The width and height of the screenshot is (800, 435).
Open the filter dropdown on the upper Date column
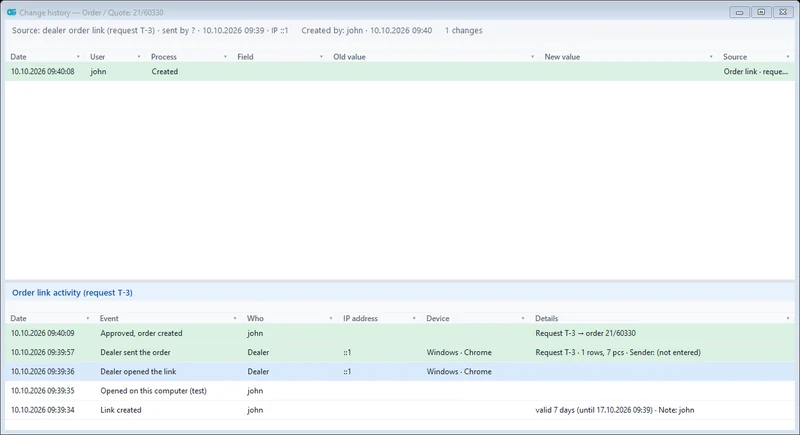pos(78,57)
